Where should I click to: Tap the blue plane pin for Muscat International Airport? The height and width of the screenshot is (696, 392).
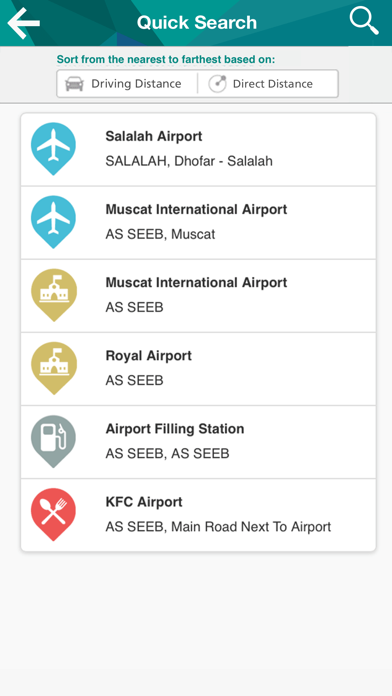click(x=53, y=222)
